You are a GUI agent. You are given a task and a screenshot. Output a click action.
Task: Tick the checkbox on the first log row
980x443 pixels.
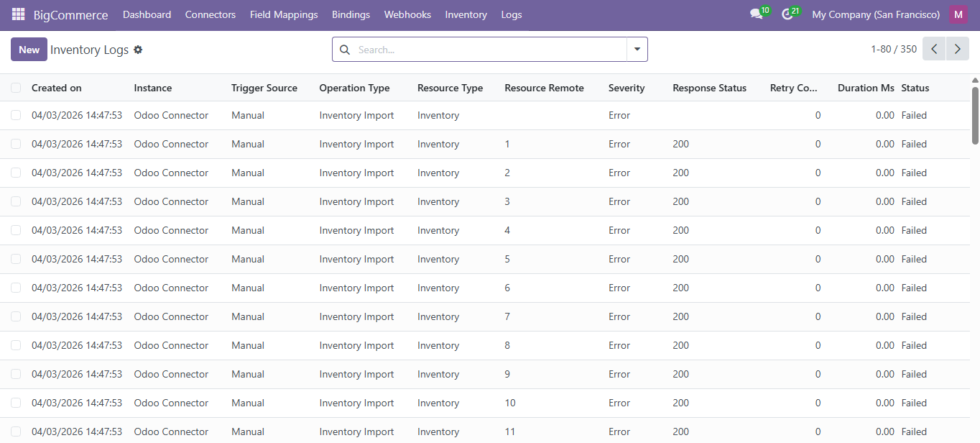[x=16, y=115]
